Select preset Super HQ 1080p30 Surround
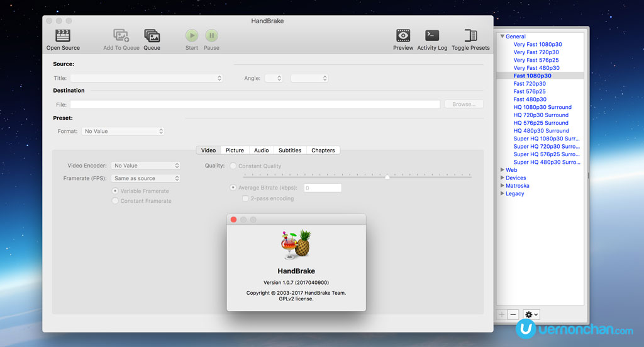 [x=547, y=139]
